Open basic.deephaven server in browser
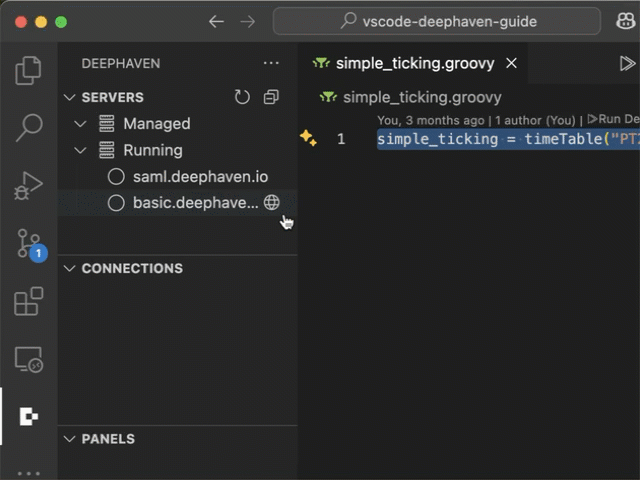640x480 pixels. click(x=271, y=203)
